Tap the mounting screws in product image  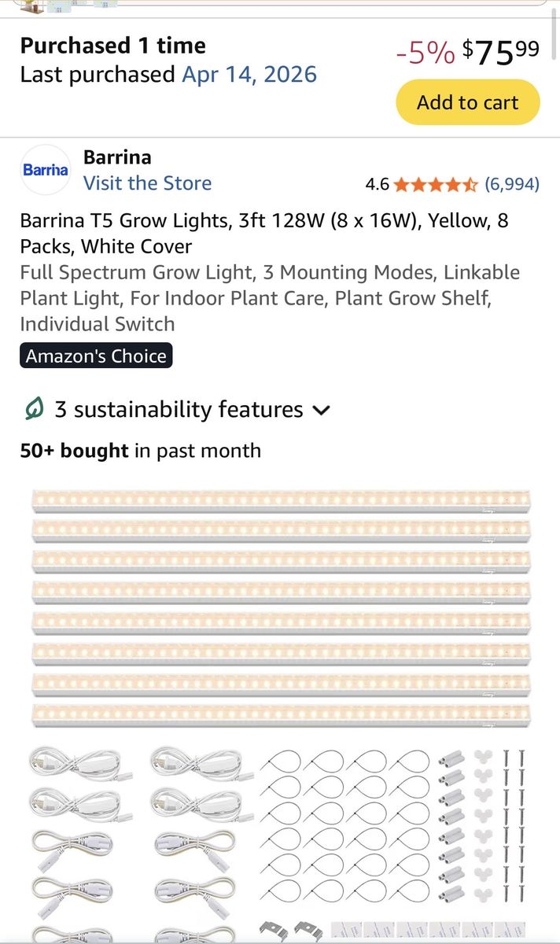513,824
